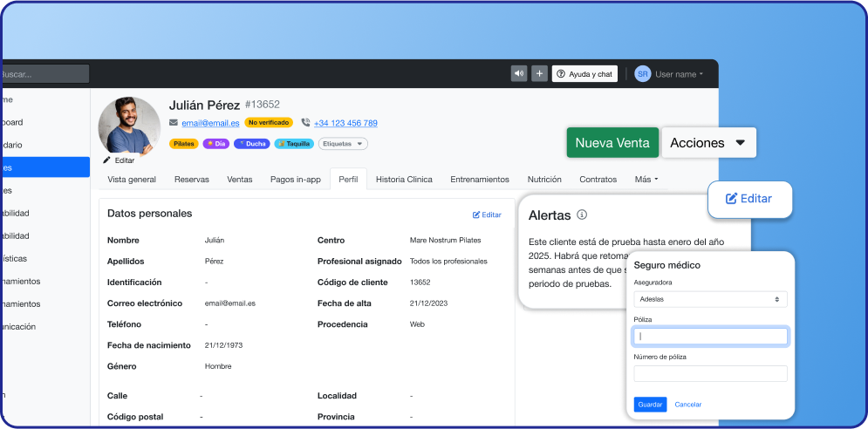The image size is (868, 429).
Task: Click the Todos los profesionales value
Action: click(x=448, y=262)
